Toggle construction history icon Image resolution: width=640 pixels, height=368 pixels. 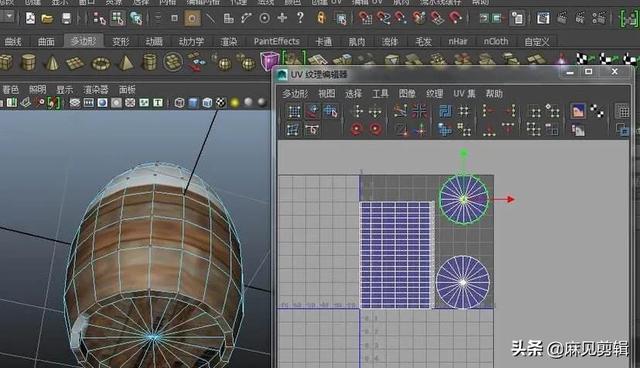click(x=517, y=18)
